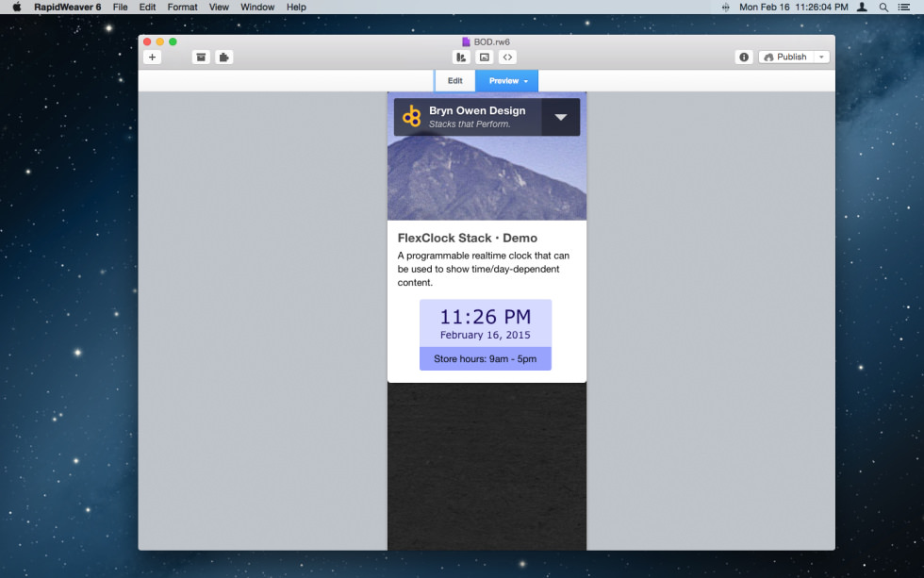Click the page preview image toolbar icon
The width and height of the screenshot is (924, 578).
485,58
